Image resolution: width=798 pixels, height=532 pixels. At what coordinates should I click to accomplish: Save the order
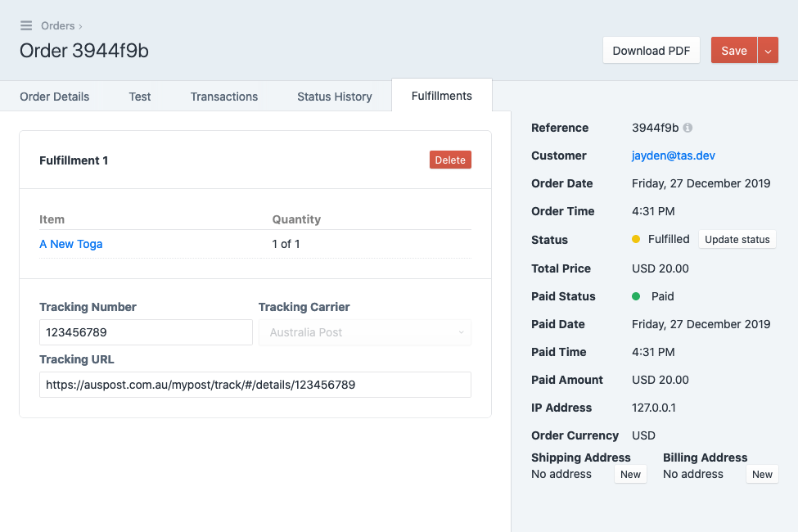coord(734,51)
